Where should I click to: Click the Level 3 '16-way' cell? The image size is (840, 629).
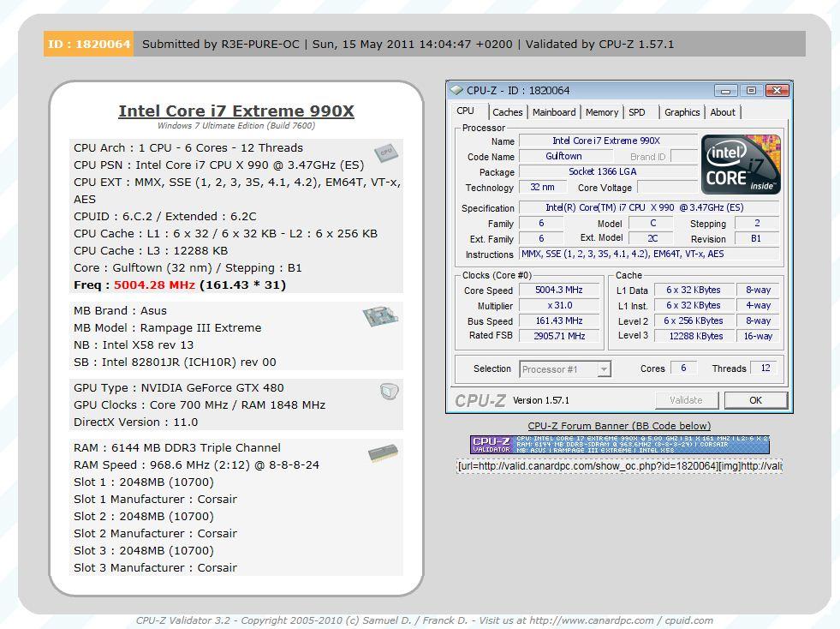click(x=758, y=336)
